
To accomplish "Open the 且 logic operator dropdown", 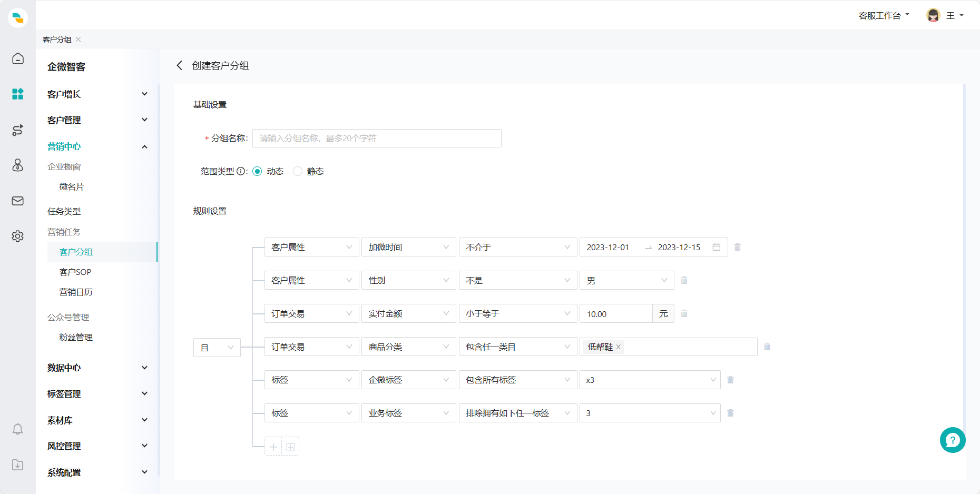I will pyautogui.click(x=217, y=348).
